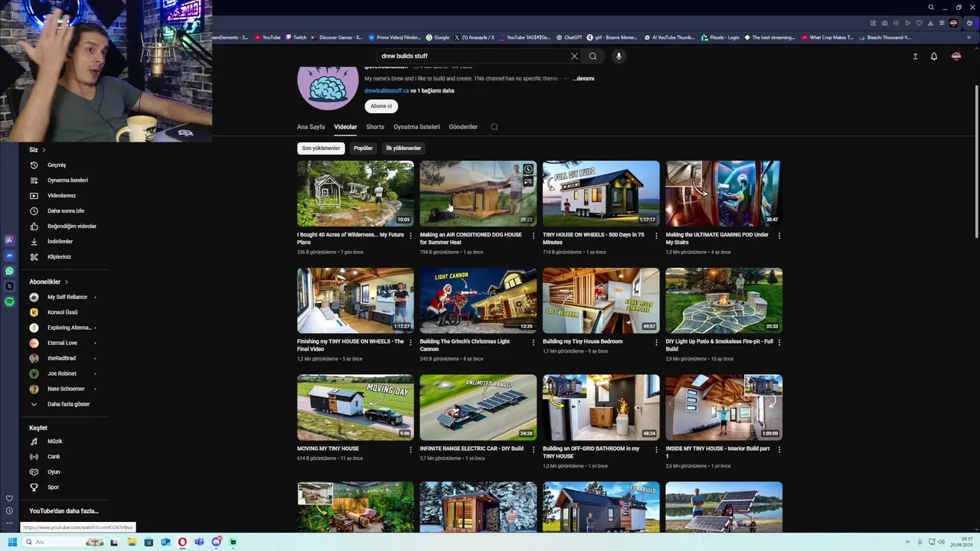Open TINY HOUSE ON WHEELS 500 Days thumbnail

pyautogui.click(x=601, y=194)
